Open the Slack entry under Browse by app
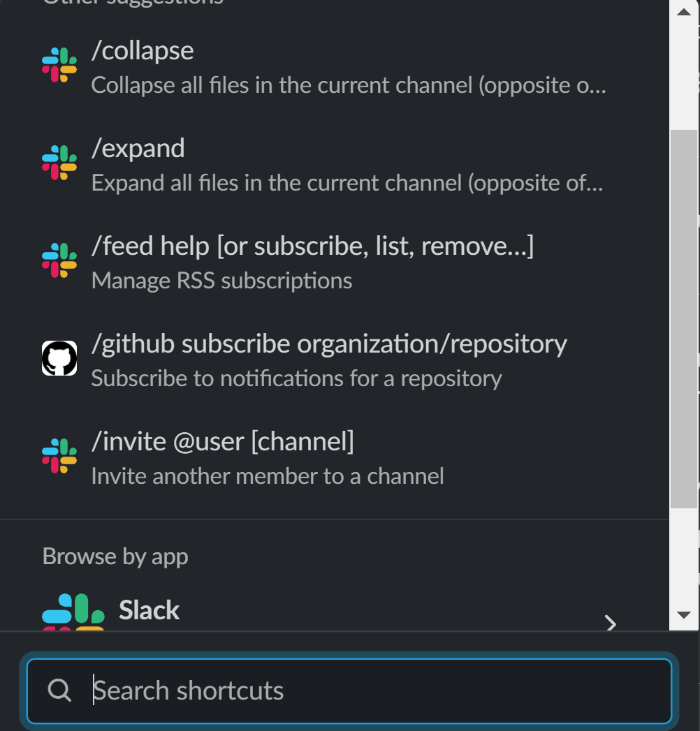The height and width of the screenshot is (731, 700). (150, 611)
